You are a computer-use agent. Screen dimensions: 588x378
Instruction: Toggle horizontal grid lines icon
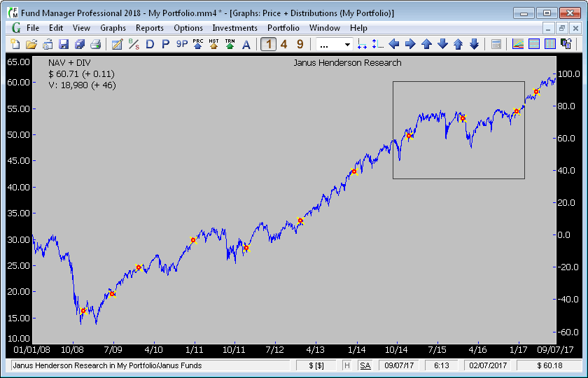click(533, 44)
